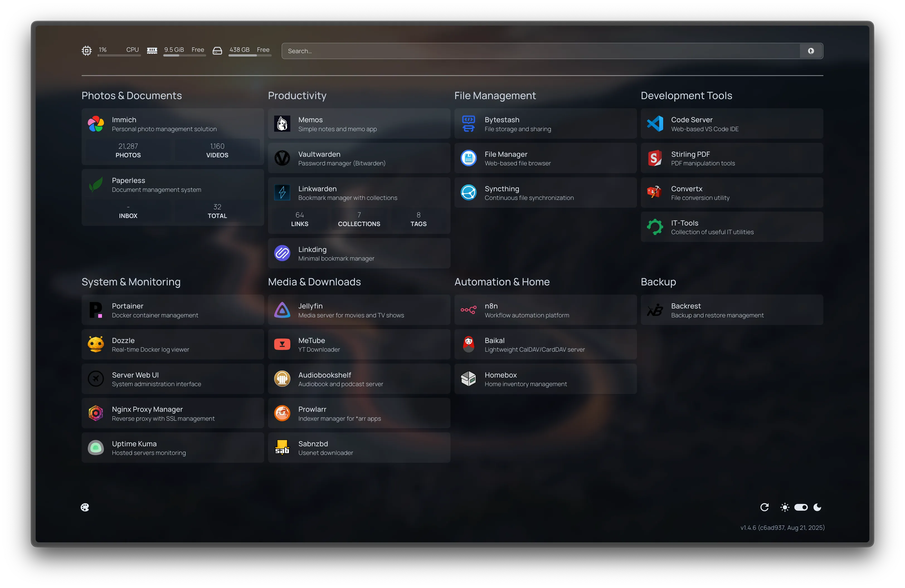905x588 pixels.
Task: Click the Dozzle yellow face icon
Action: [x=96, y=344]
